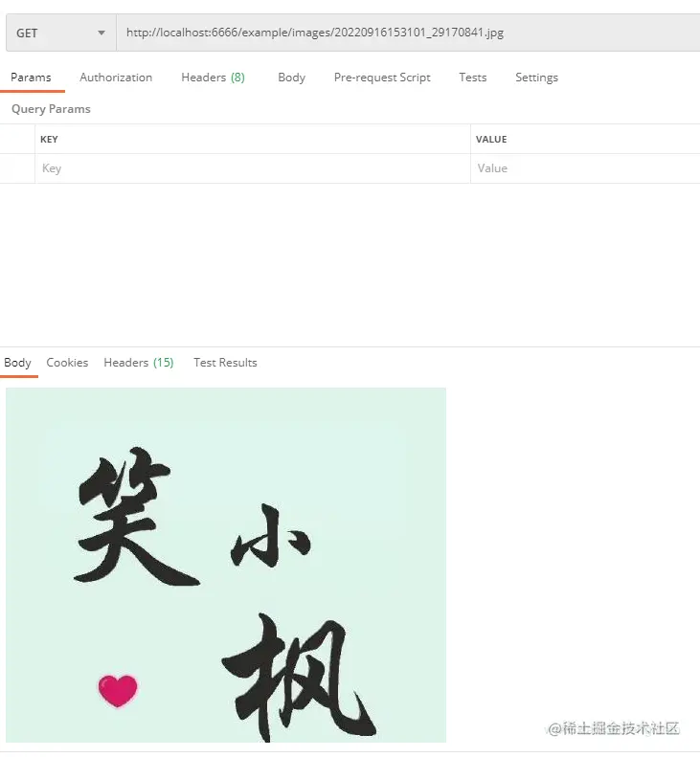The width and height of the screenshot is (700, 757).
Task: Select the response Body tab
Action: [x=18, y=363]
